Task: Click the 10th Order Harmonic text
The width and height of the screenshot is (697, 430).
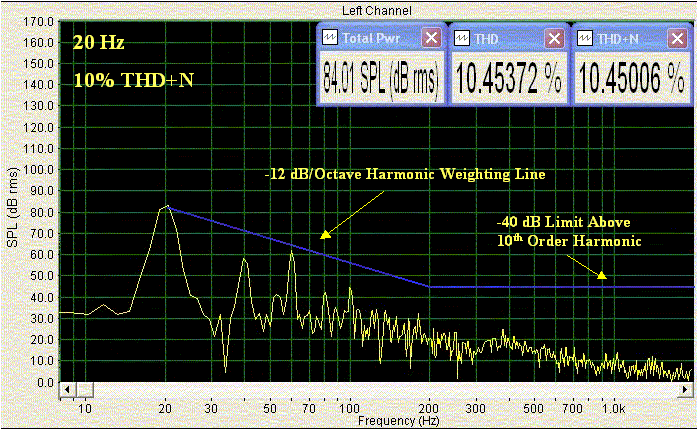Action: pyautogui.click(x=569, y=241)
